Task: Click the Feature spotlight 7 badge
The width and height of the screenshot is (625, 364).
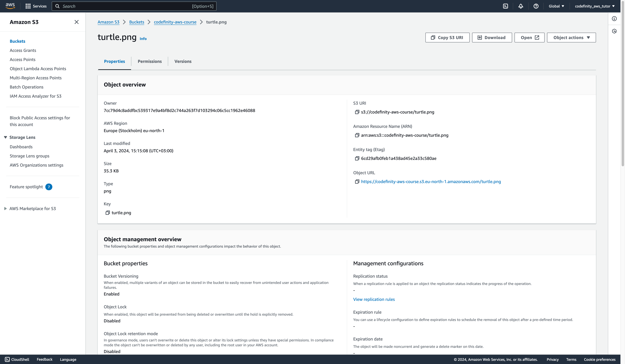Action: (49, 187)
